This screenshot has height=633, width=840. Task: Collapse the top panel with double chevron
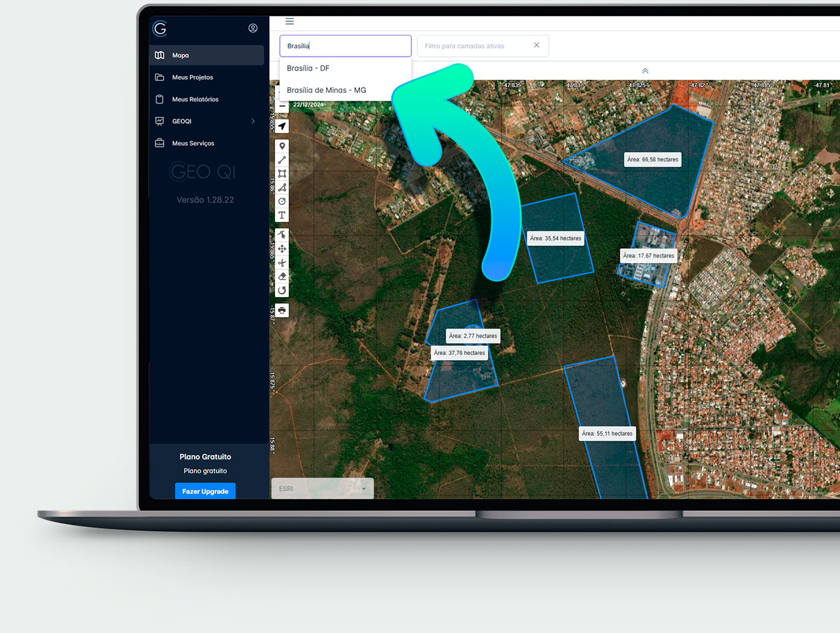(645, 71)
